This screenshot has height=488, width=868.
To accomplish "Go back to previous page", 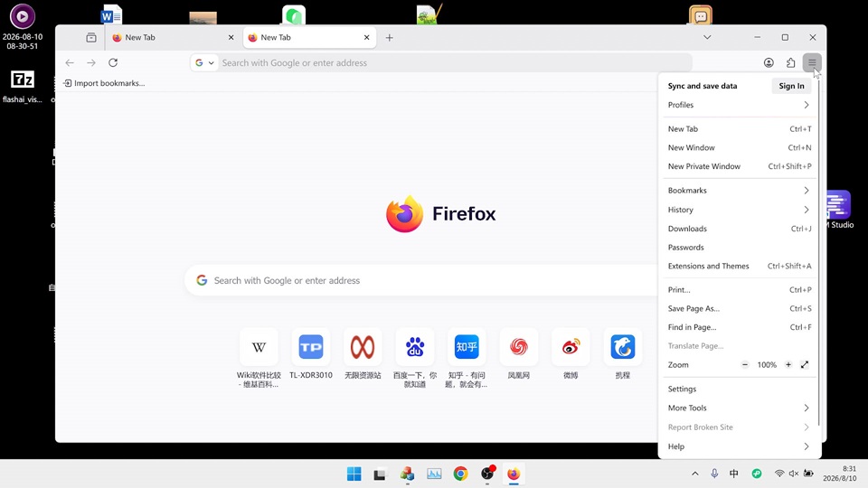I will (70, 62).
